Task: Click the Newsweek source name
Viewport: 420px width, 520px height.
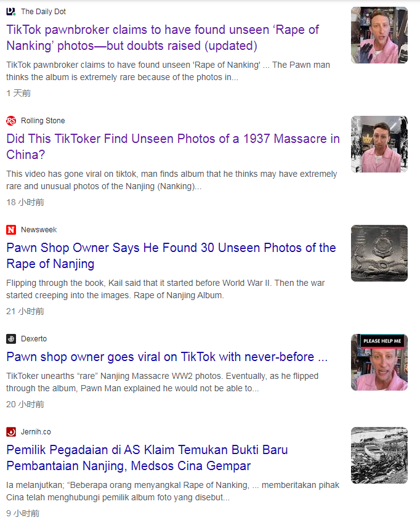Action: click(x=39, y=230)
